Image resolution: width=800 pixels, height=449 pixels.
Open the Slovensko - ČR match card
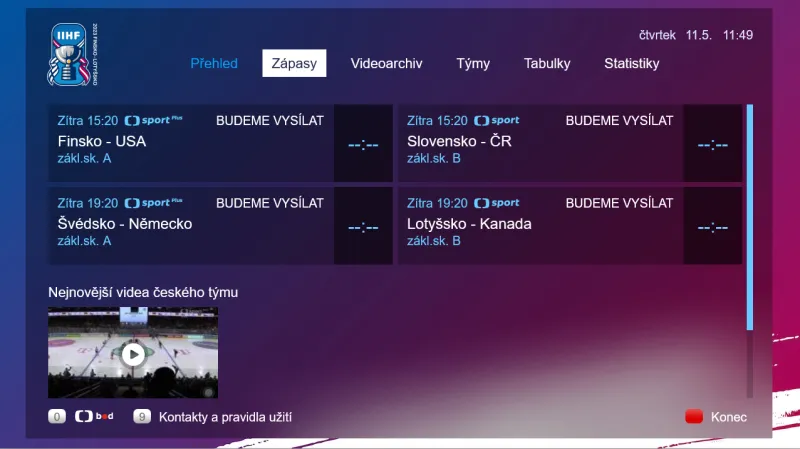pos(570,143)
